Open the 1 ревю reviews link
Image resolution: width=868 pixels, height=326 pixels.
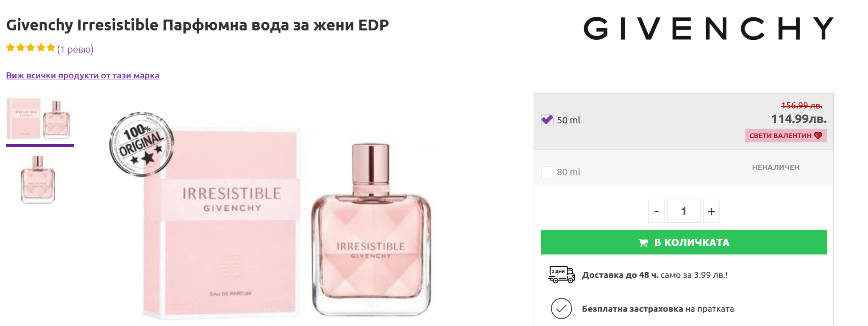(x=75, y=49)
